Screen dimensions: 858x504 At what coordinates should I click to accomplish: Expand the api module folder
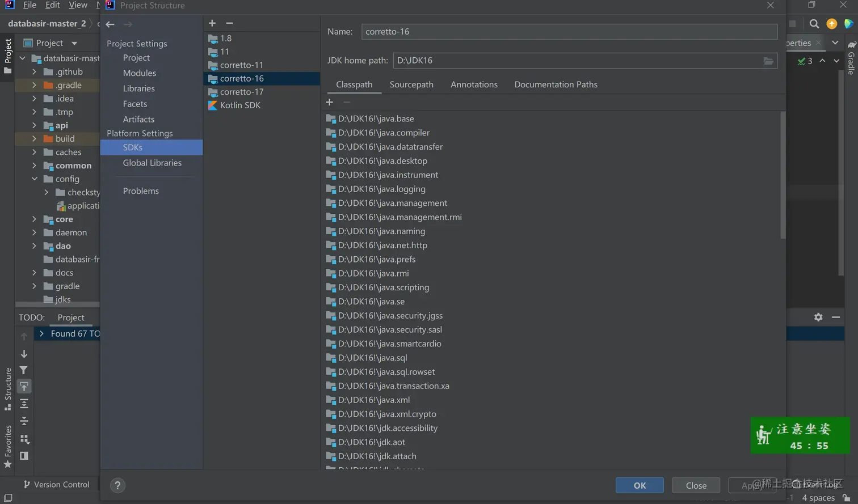(x=35, y=126)
